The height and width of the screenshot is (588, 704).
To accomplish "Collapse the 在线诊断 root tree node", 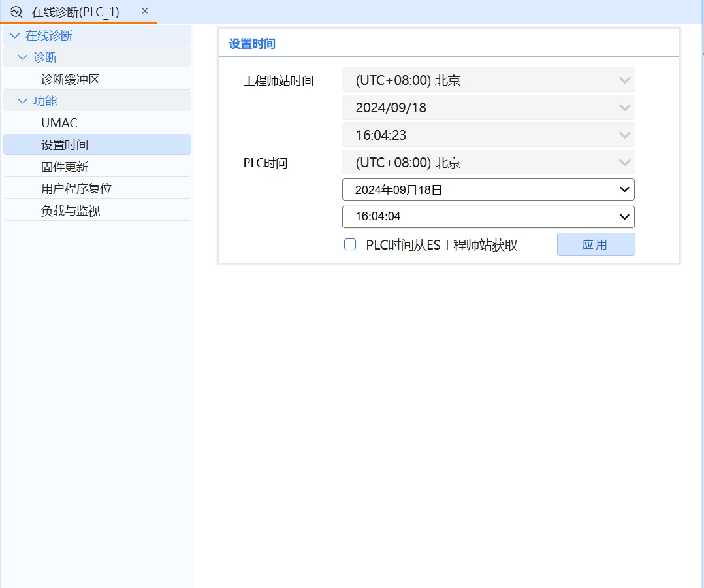I will 15,36.
